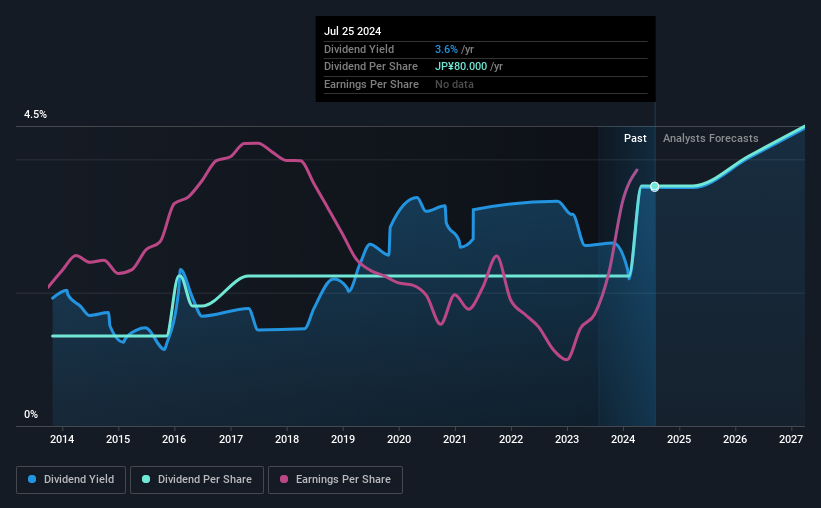Click the 2016 x-axis label
The width and height of the screenshot is (821, 508).
pos(174,439)
